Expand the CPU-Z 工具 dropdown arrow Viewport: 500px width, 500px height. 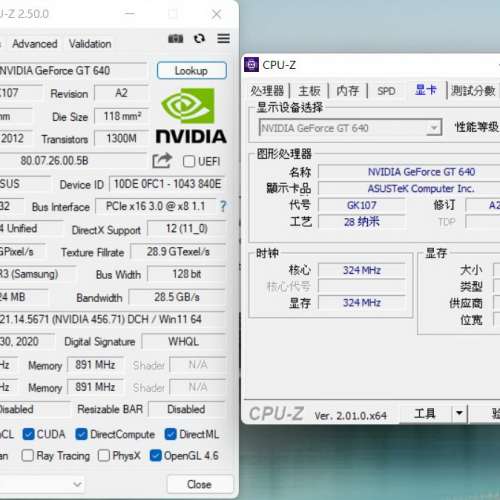(x=460, y=413)
